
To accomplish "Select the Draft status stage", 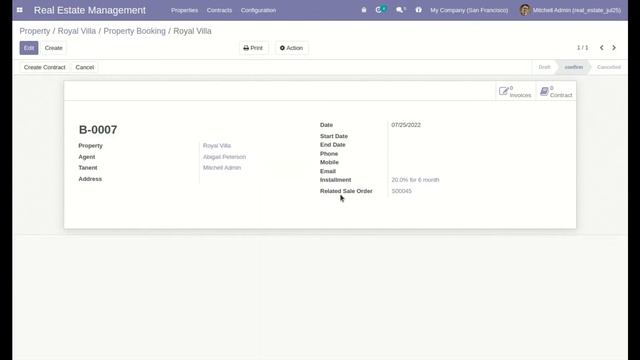I will [544, 67].
